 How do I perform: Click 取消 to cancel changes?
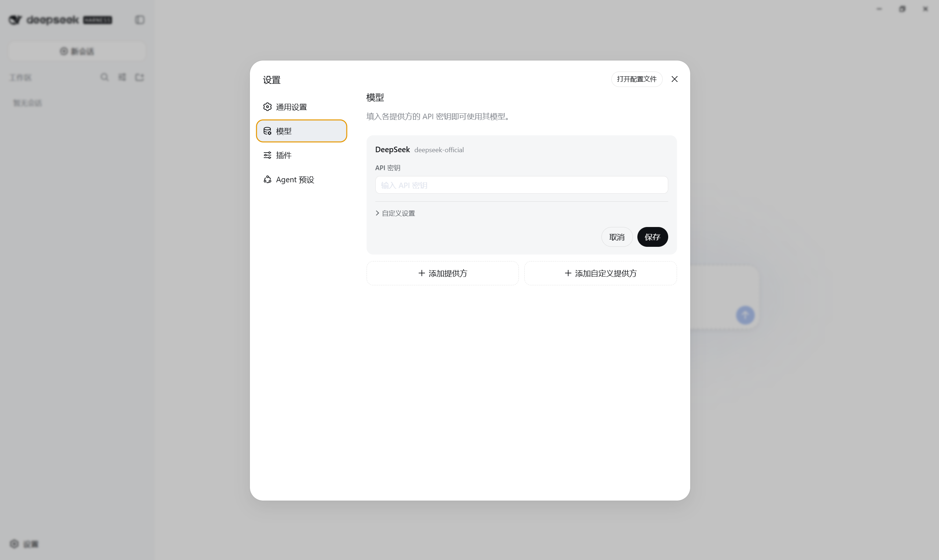point(616,237)
